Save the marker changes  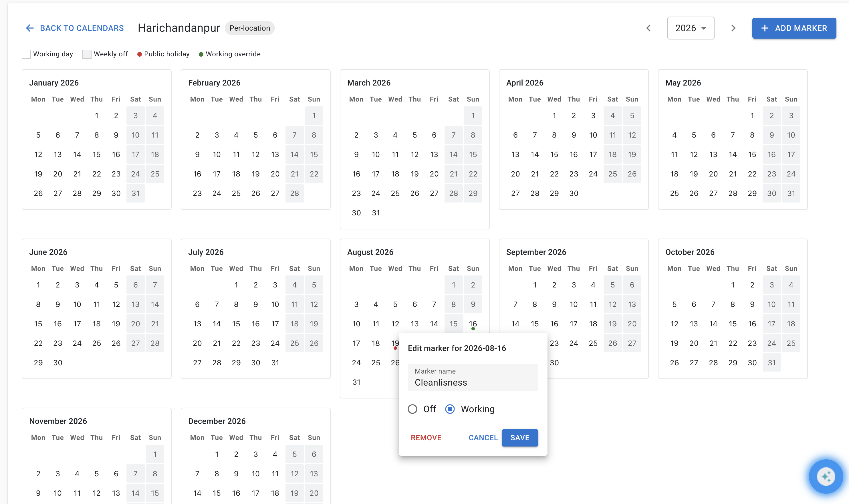(519, 437)
